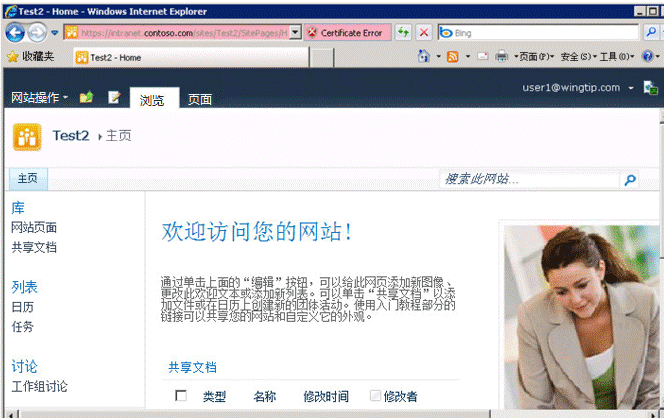Open 网站页面 in the quick launch
664x418 pixels.
tap(34, 227)
